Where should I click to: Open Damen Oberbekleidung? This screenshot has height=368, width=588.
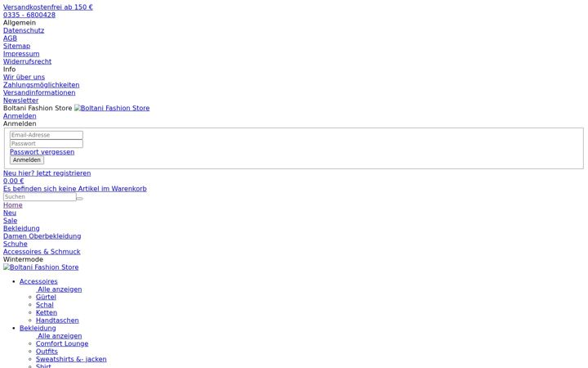pyautogui.click(x=42, y=236)
